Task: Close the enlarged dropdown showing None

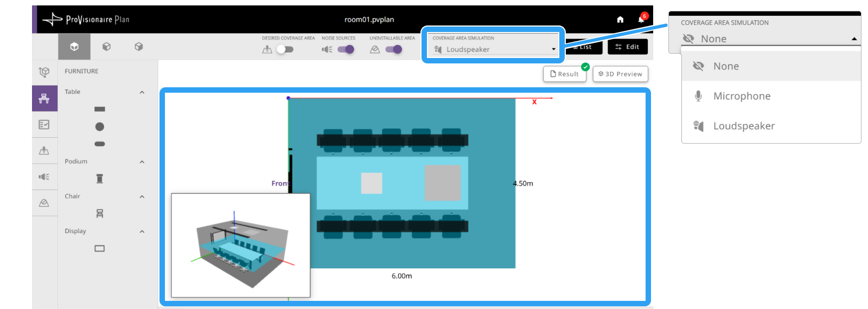Action: pos(770,38)
